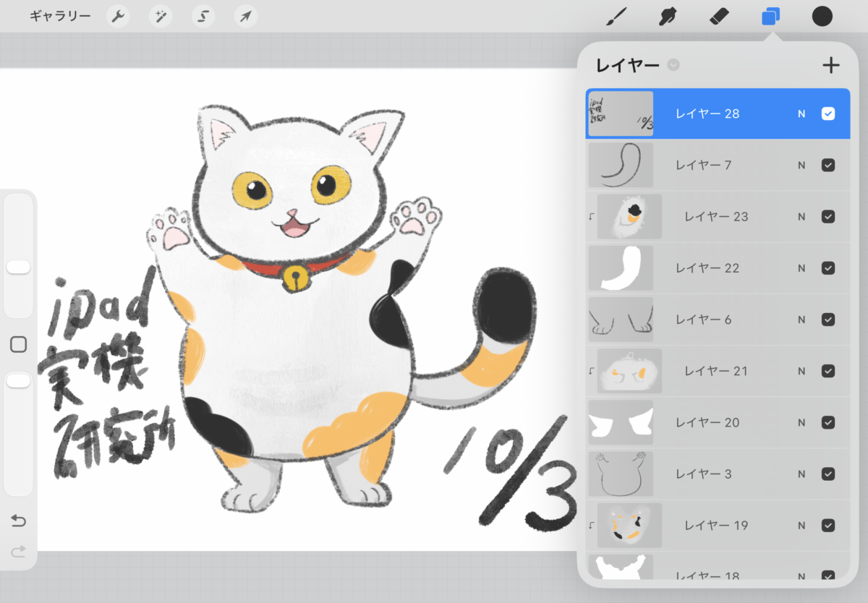The height and width of the screenshot is (603, 868).
Task: Hide レイヤー 6 using its checkbox
Action: [x=828, y=319]
